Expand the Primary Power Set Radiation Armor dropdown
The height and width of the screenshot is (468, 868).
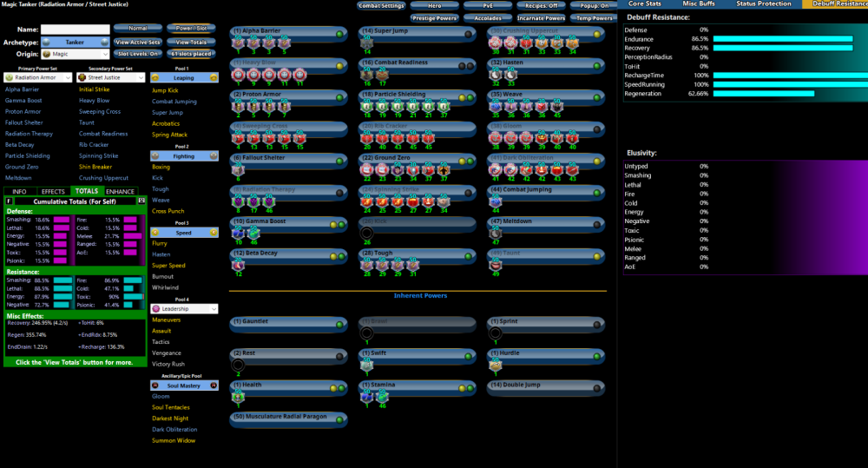pos(37,77)
